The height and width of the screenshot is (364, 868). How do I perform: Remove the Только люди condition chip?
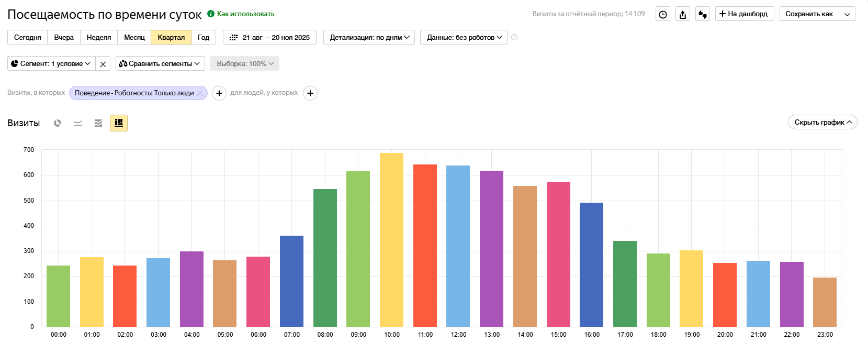200,93
